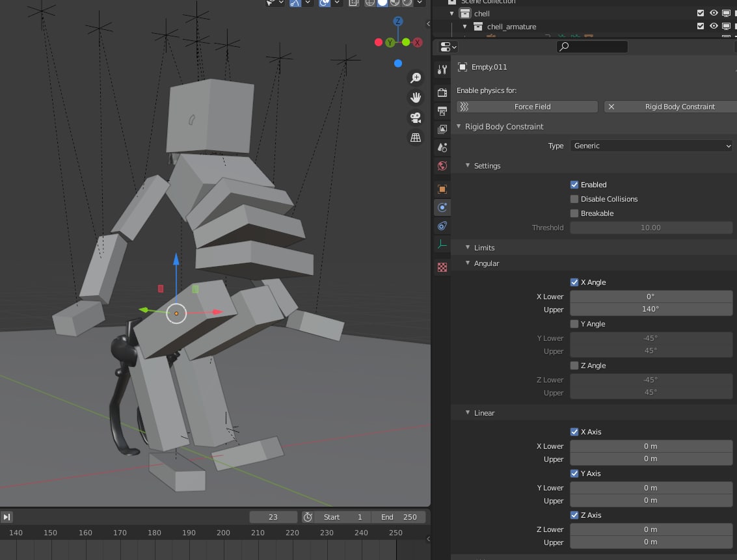Open the constraint Type Generic dropdown

point(651,146)
